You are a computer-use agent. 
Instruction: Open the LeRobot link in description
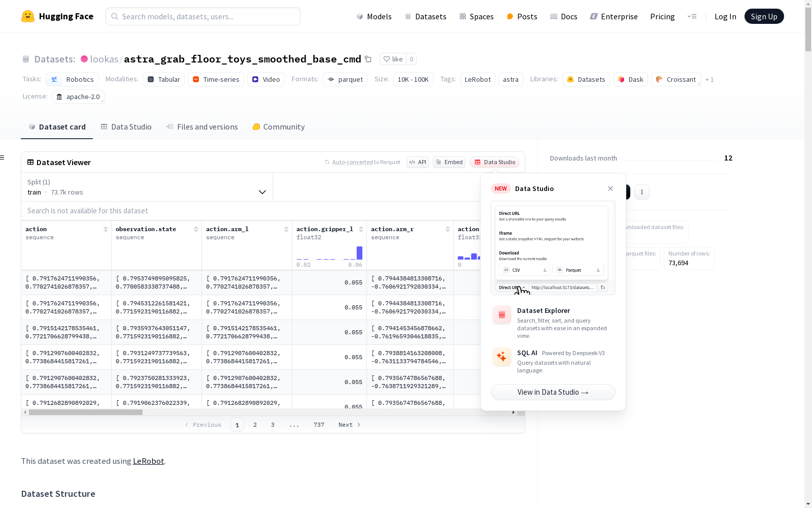pyautogui.click(x=148, y=461)
